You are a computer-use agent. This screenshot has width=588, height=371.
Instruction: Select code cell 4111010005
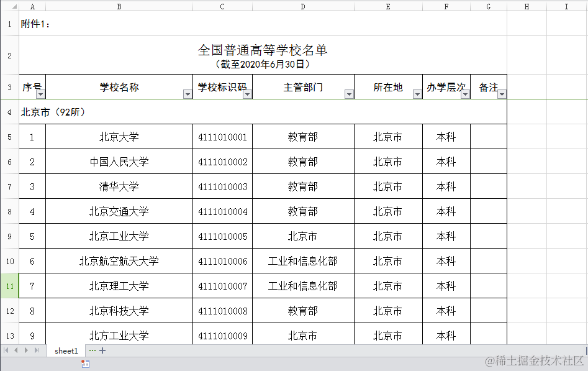pyautogui.click(x=223, y=236)
